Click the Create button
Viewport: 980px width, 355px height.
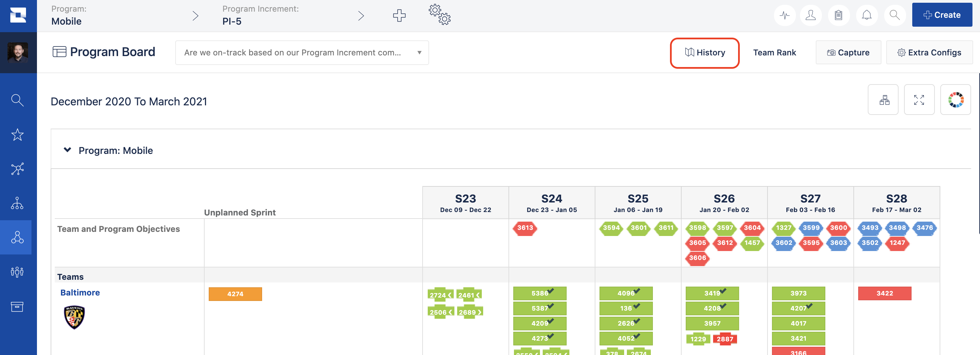tap(942, 15)
